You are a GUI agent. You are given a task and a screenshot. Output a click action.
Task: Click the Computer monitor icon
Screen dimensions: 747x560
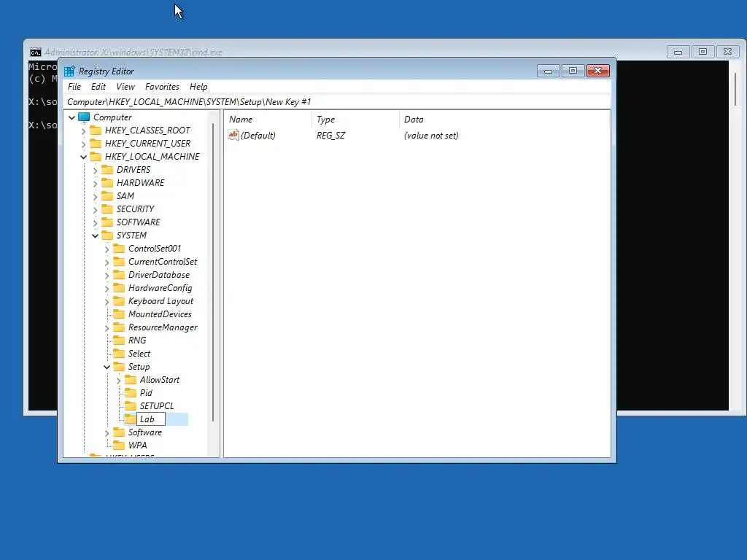(84, 117)
